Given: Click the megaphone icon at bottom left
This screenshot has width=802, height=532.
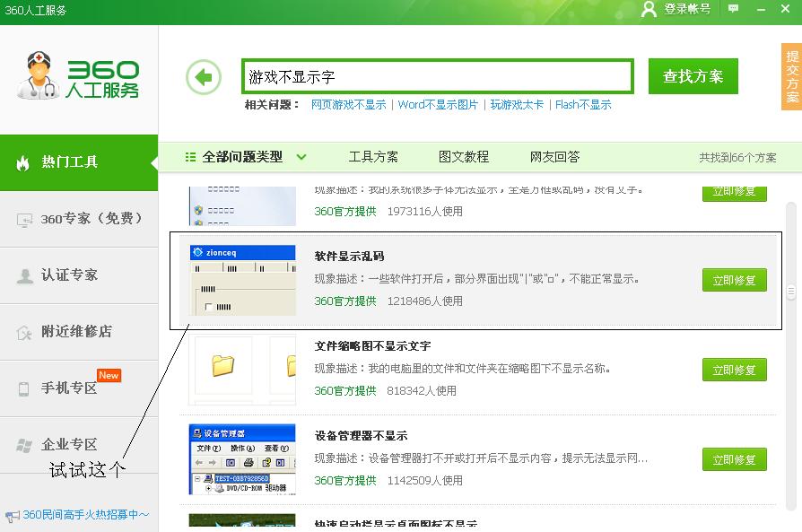Looking at the screenshot, I should tap(12, 516).
